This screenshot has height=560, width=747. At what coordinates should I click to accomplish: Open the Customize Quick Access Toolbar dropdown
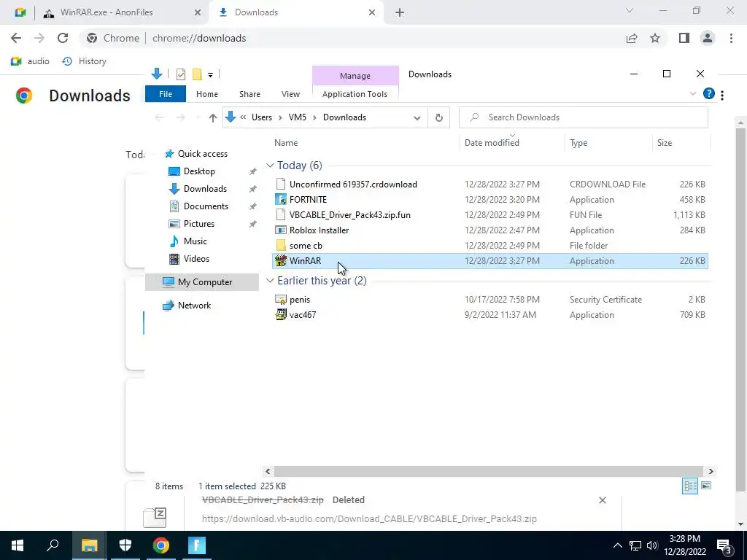(210, 75)
